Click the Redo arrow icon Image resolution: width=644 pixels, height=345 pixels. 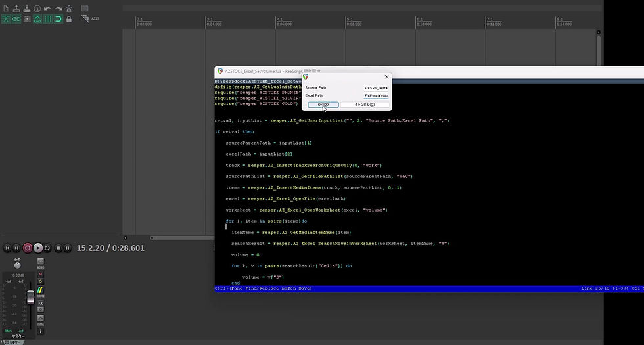tap(58, 8)
